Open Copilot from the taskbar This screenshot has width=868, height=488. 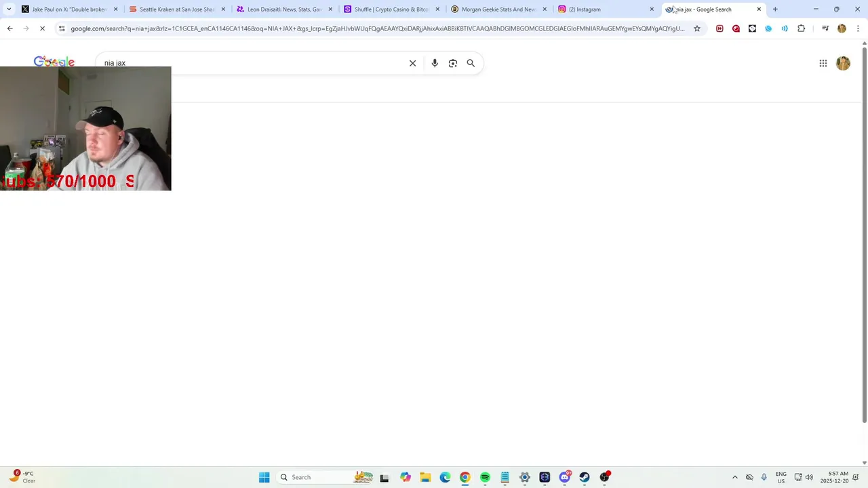pyautogui.click(x=406, y=477)
